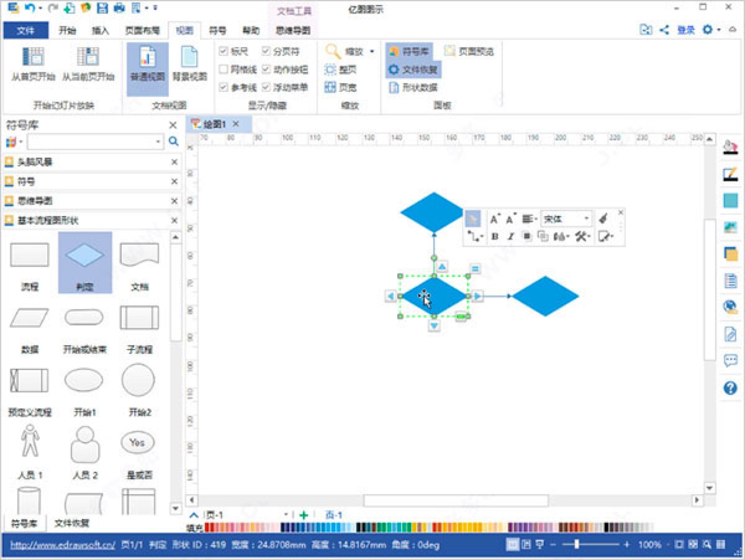This screenshot has height=560, width=745.
Task: Open the symbol library search dropdown arrow
Action: (x=158, y=142)
